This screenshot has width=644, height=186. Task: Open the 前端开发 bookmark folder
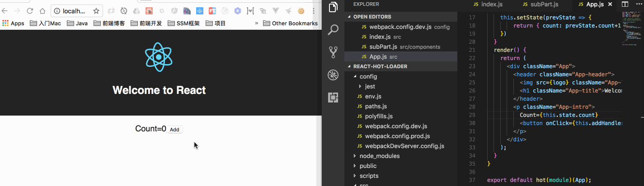coord(146,23)
